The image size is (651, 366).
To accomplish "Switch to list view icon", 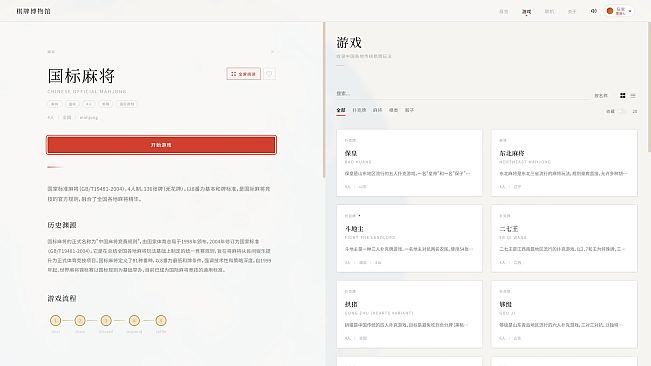I will (x=633, y=95).
